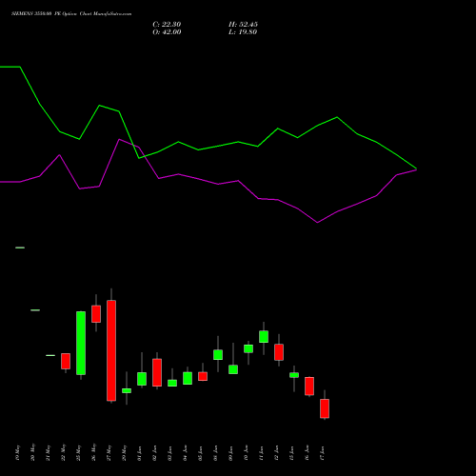The height and width of the screenshot is (476, 476).
Task: Select the close value C: 22.30
Action: [x=167, y=25]
